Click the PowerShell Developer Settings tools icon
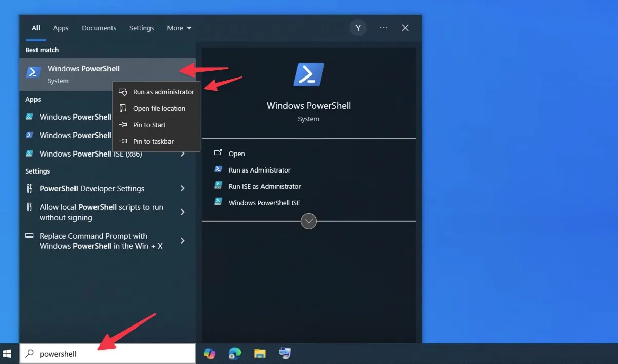 (x=29, y=188)
